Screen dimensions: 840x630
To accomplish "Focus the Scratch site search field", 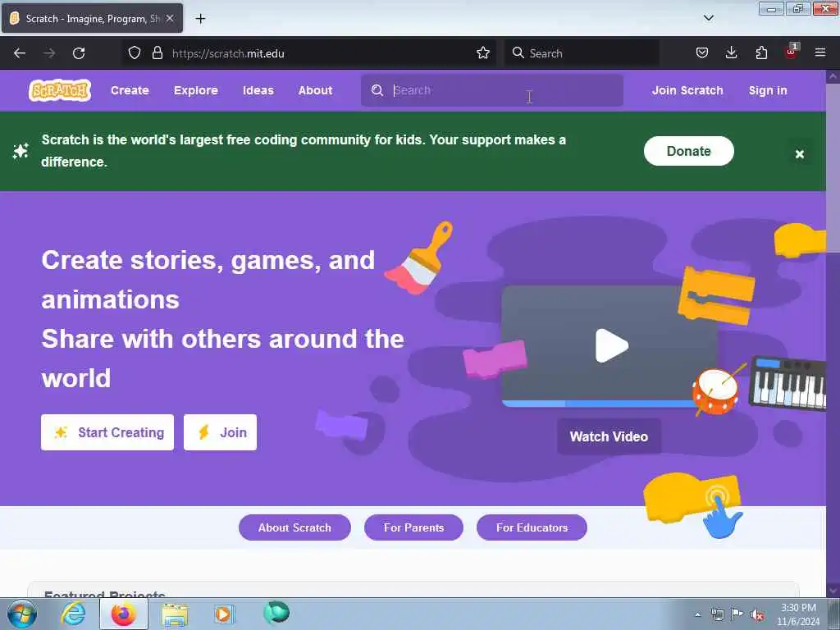I will [492, 90].
